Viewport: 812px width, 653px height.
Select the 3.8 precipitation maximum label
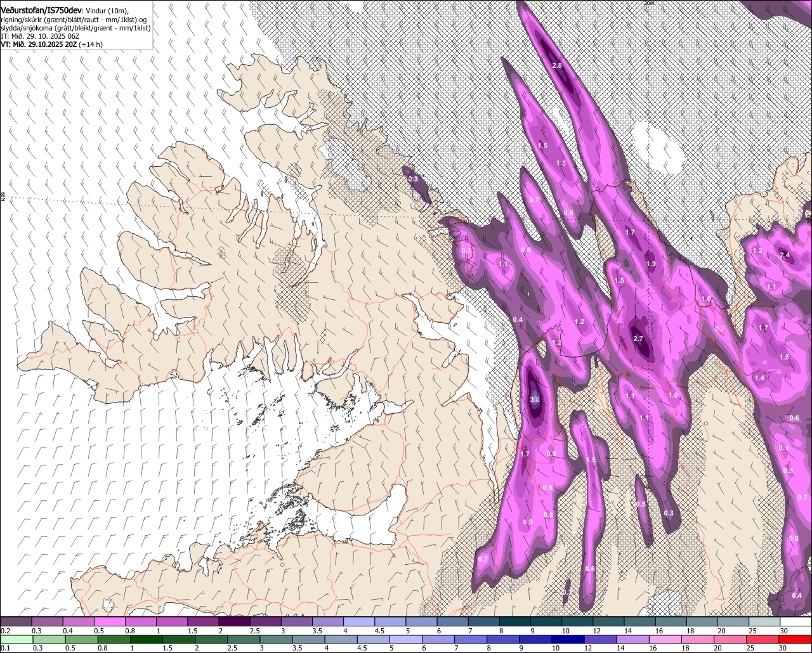(x=534, y=399)
